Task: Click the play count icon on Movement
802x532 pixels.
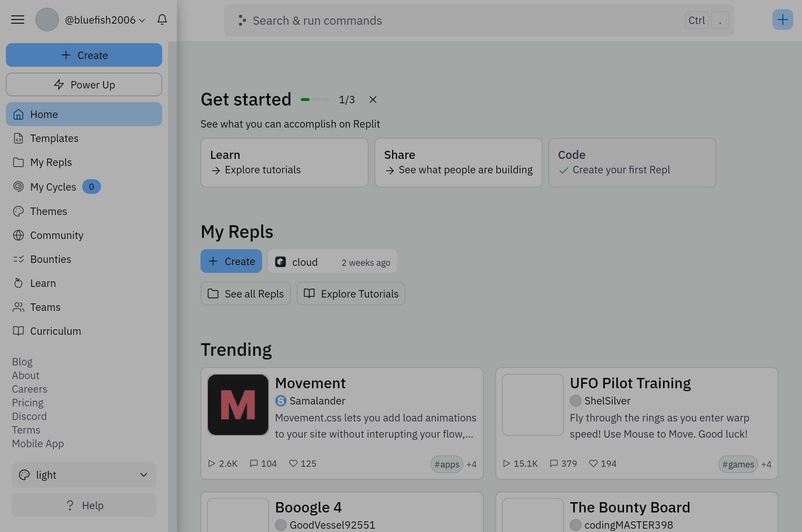Action: coord(212,463)
